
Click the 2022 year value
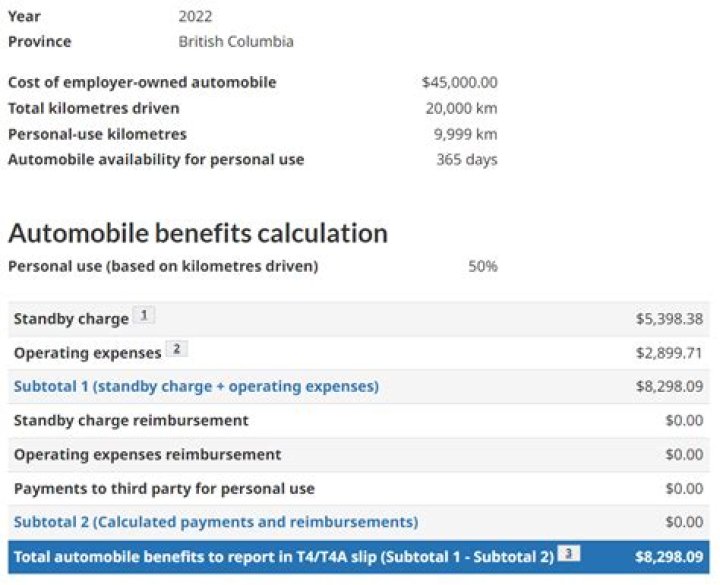(195, 16)
